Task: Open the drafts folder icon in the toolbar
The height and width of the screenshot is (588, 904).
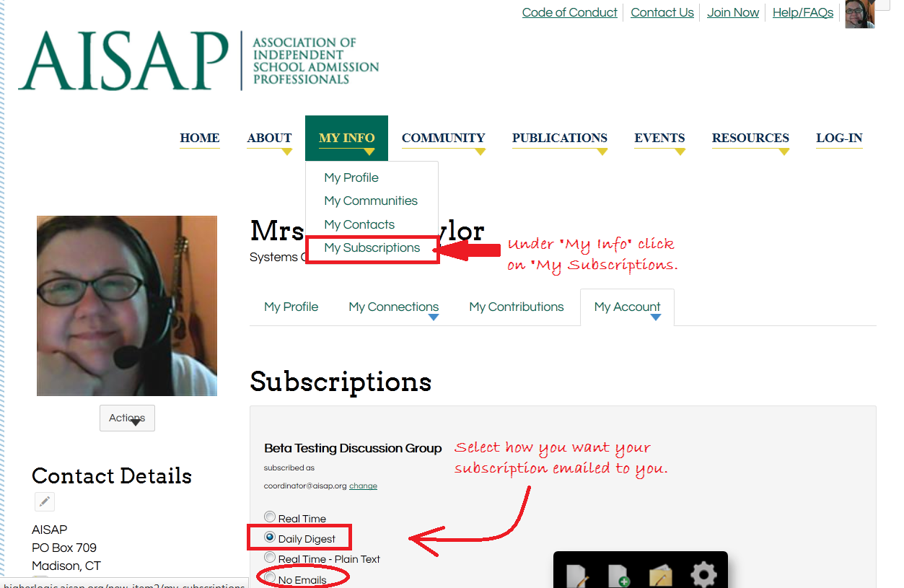Action: (662, 576)
